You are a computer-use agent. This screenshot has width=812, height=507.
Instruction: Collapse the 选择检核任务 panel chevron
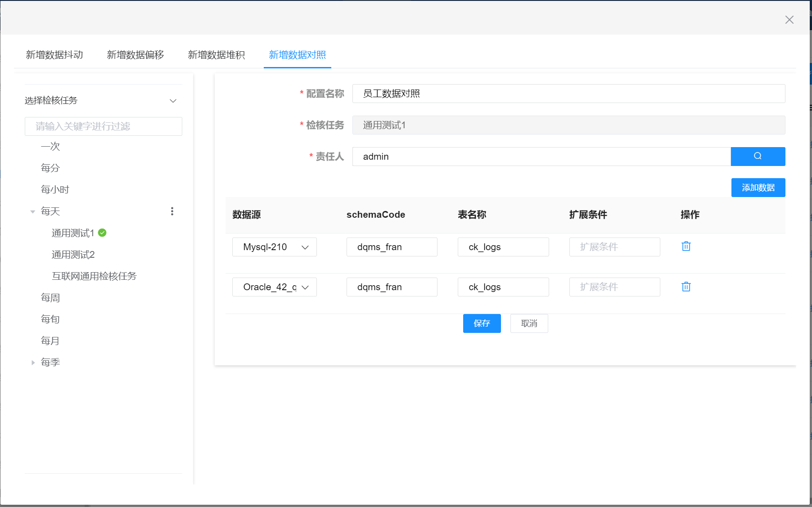(x=173, y=101)
